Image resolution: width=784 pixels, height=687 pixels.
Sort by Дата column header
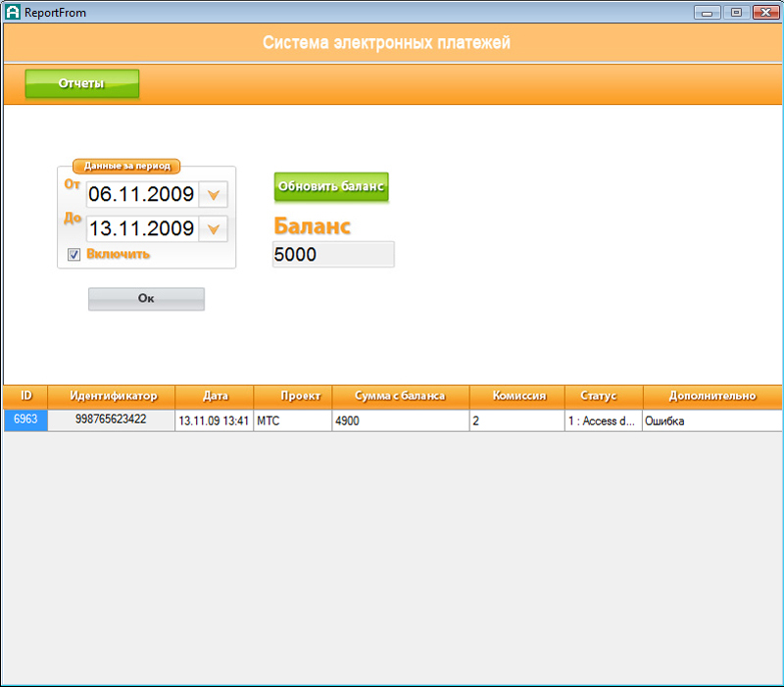215,396
